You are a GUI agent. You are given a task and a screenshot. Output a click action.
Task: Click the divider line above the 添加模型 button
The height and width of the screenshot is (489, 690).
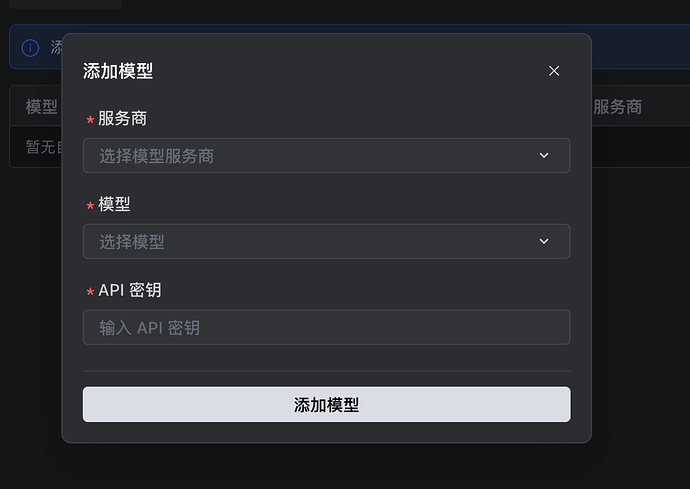click(x=326, y=371)
